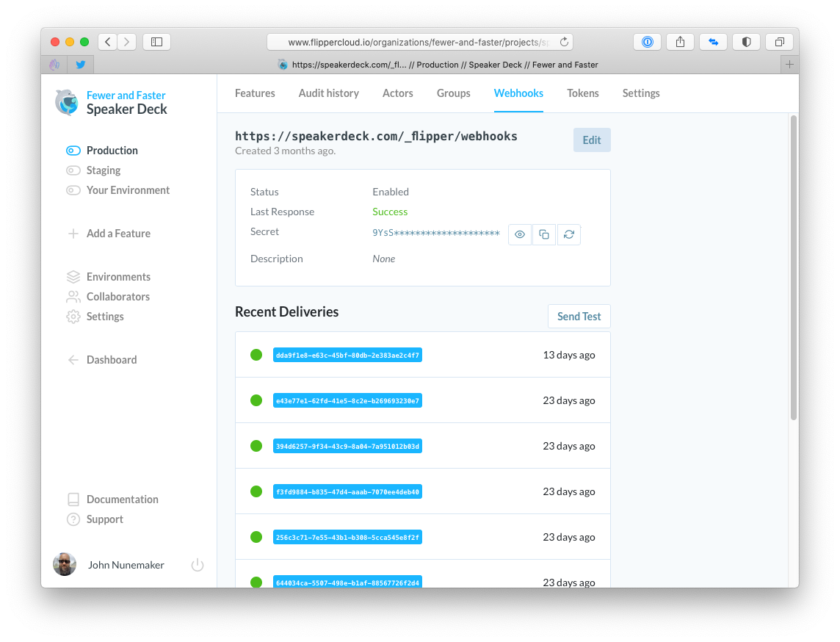Click the webhook URL heading
The height and width of the screenshot is (642, 840).
pos(376,136)
